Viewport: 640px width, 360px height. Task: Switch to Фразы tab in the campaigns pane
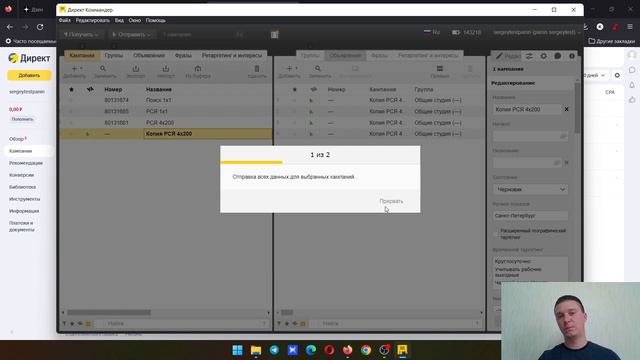pos(183,56)
